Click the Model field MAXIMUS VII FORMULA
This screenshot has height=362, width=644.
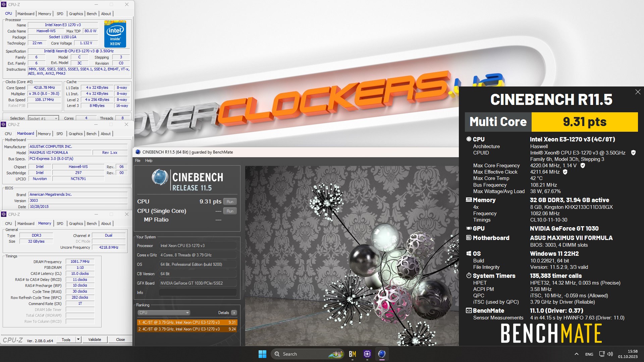(60, 153)
